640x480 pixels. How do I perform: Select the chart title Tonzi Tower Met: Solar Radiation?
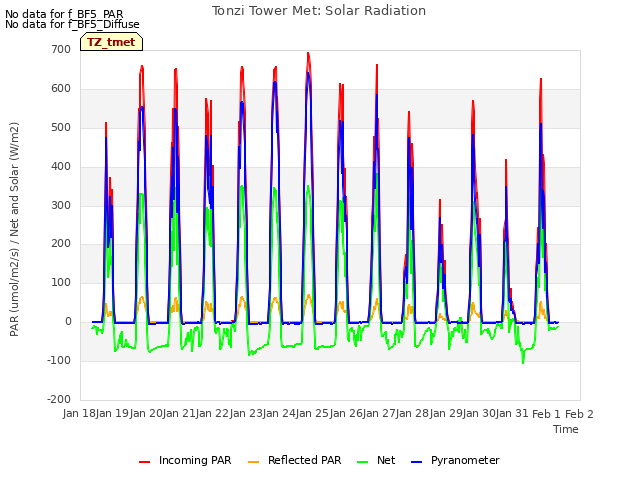[x=319, y=11]
